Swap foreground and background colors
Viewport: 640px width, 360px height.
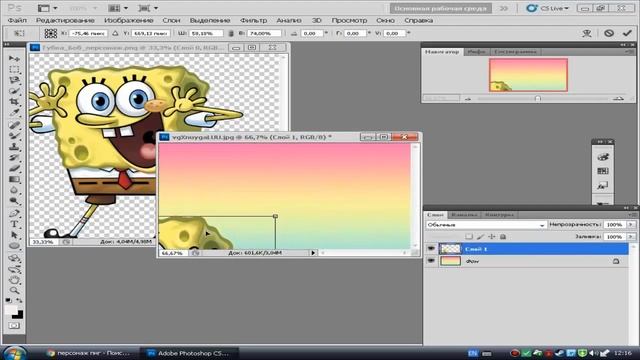click(x=19, y=300)
